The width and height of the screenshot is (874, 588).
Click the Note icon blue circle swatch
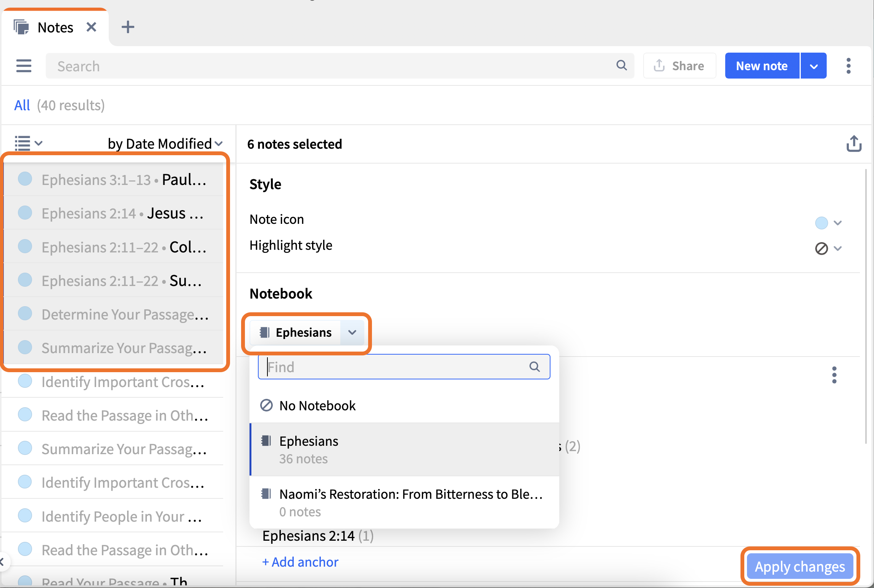tap(821, 223)
